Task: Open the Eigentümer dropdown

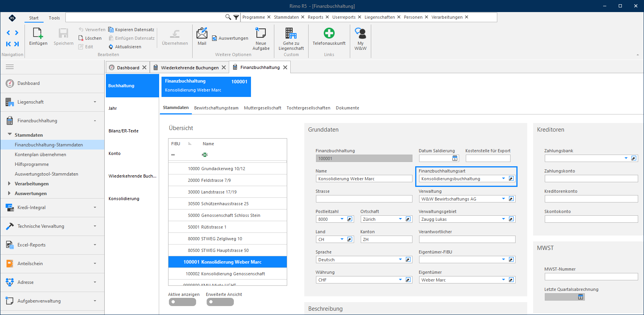Action: coord(504,280)
